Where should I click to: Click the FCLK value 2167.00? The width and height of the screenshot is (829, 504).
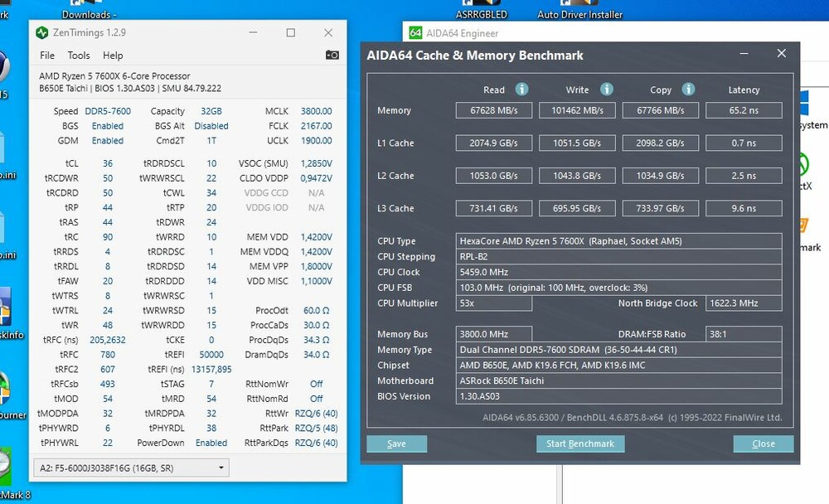[316, 126]
